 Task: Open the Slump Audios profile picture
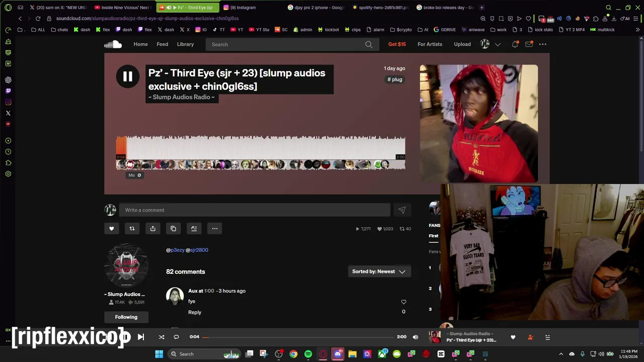tap(126, 266)
